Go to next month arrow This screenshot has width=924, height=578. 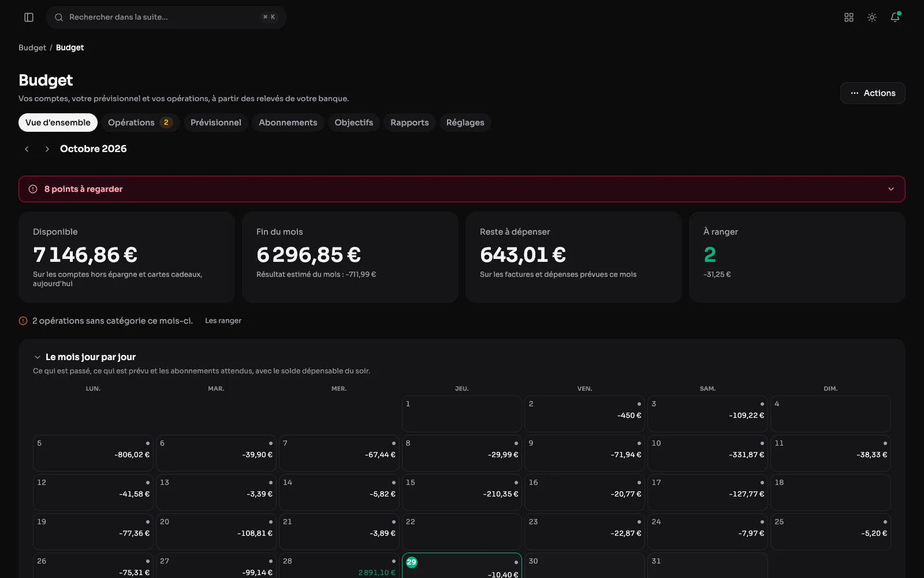47,149
